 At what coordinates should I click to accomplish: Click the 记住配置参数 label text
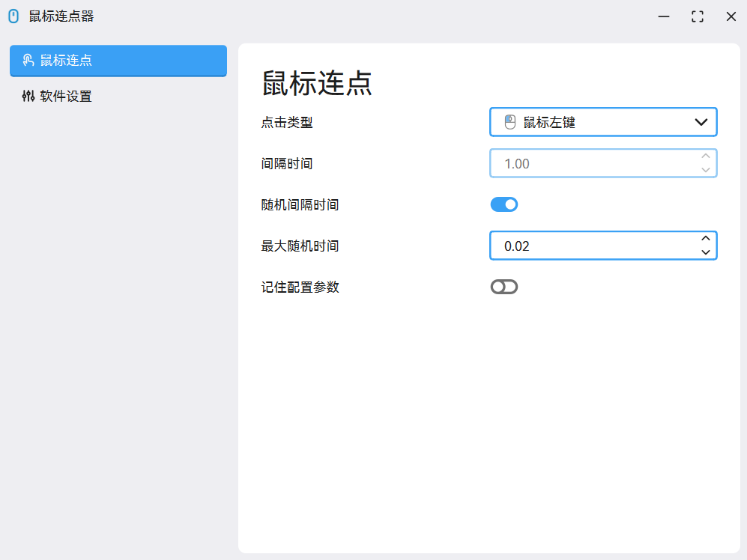point(300,287)
